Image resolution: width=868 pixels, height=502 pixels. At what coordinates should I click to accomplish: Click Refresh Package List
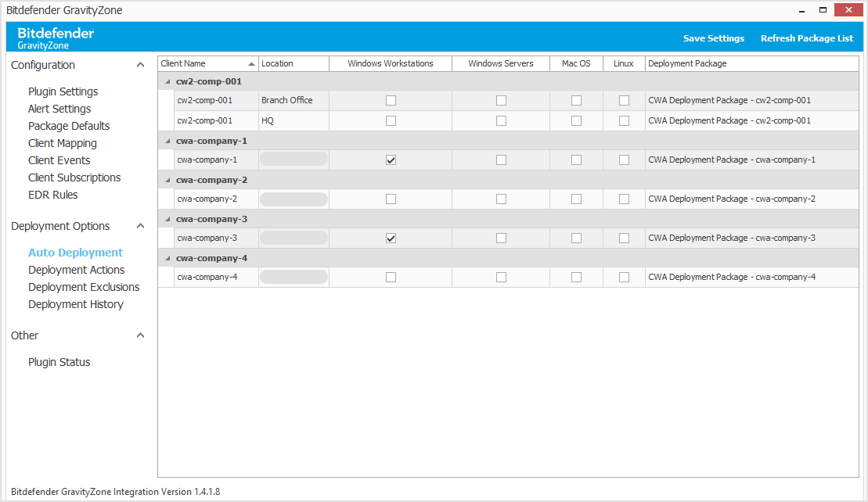point(807,38)
